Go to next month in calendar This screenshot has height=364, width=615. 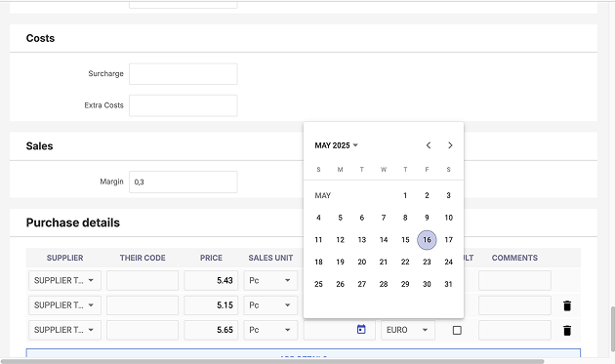pyautogui.click(x=450, y=145)
